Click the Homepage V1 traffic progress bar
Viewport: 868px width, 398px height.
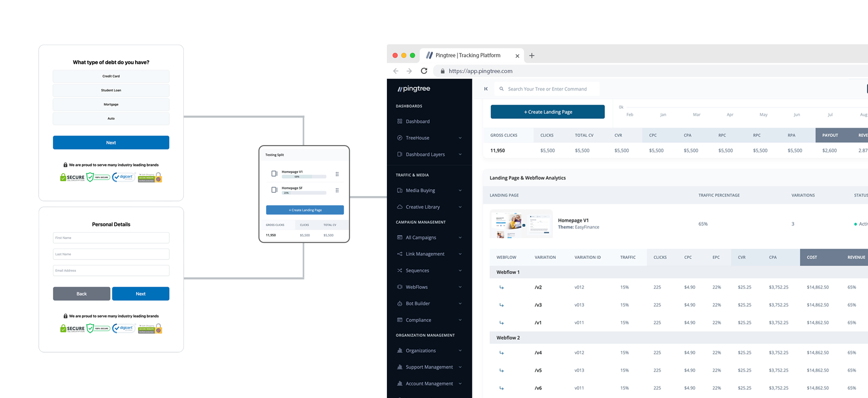tap(304, 176)
